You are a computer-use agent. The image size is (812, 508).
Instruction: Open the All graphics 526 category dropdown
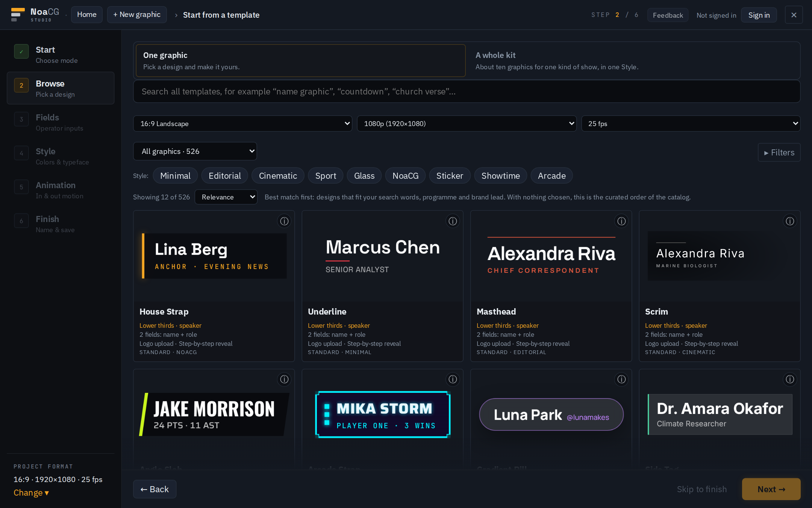[195, 151]
